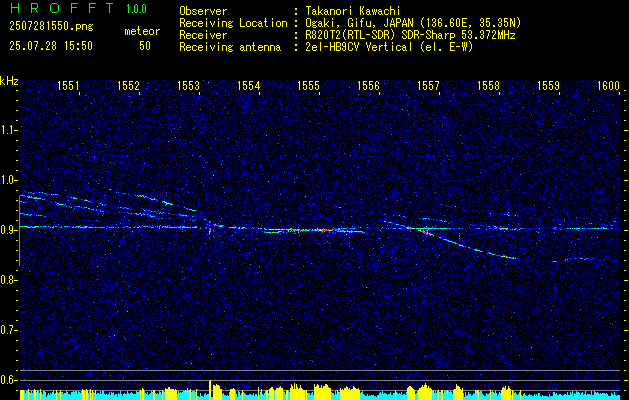Click the 1557 time axis marker
This screenshot has width=629, height=400.
pyautogui.click(x=428, y=85)
